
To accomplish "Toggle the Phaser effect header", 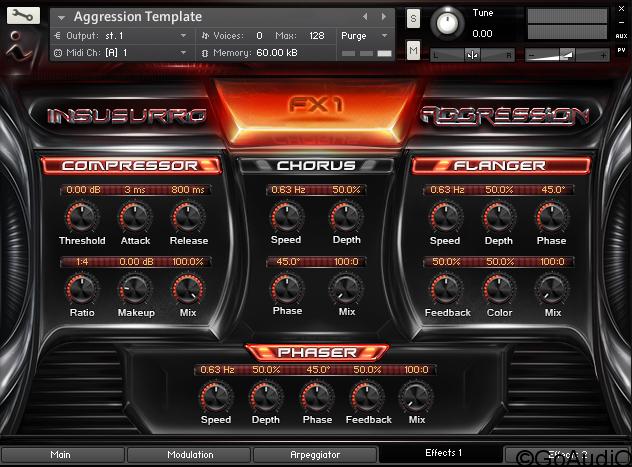I will (x=316, y=352).
